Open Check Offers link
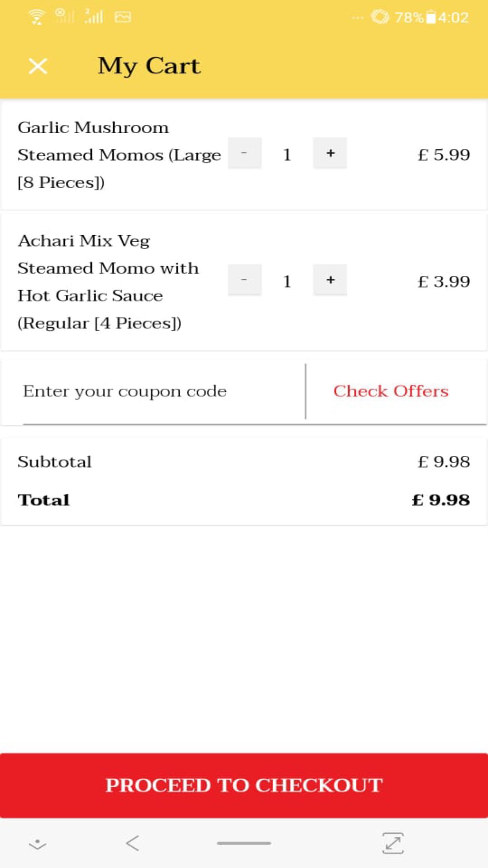The image size is (488, 868). pyautogui.click(x=391, y=391)
